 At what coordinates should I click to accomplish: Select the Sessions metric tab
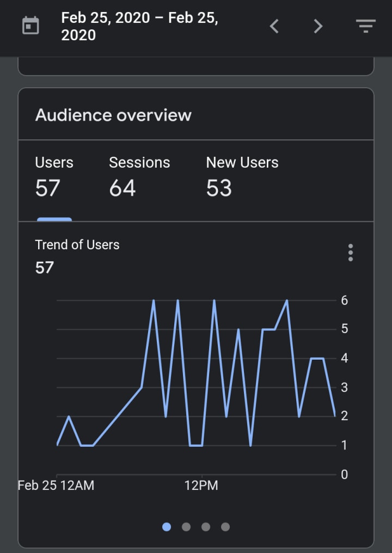pyautogui.click(x=139, y=178)
